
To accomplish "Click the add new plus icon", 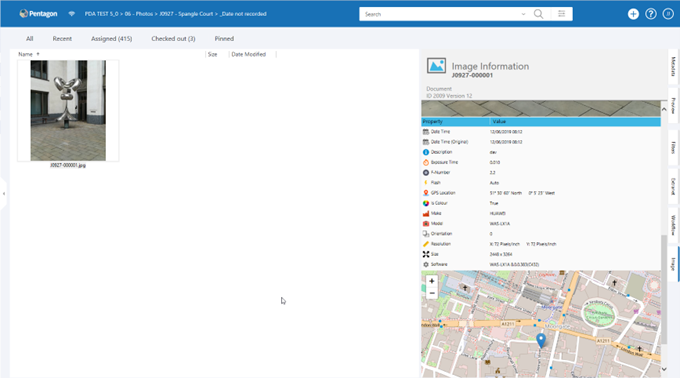I will (633, 14).
